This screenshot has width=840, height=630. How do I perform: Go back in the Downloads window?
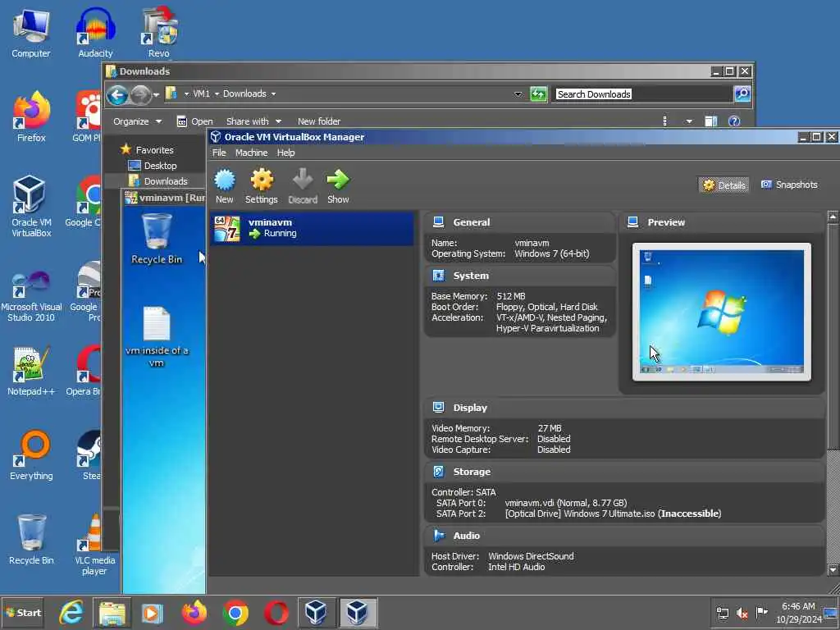click(x=117, y=95)
